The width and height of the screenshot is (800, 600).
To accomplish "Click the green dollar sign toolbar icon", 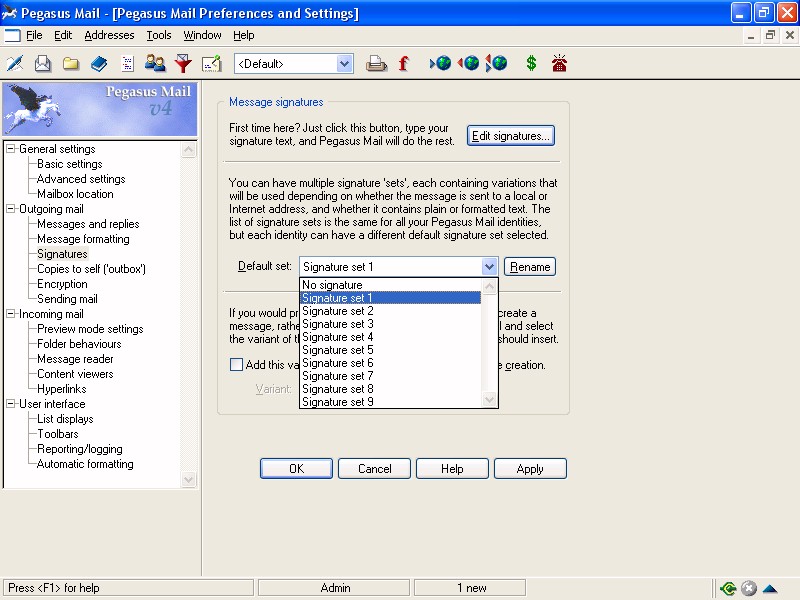I will click(x=531, y=63).
